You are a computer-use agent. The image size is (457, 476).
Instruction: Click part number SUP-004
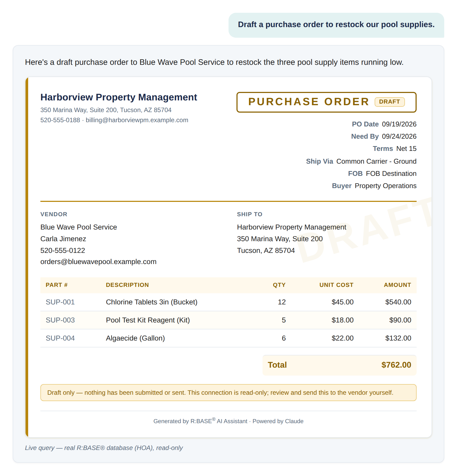[x=60, y=338]
